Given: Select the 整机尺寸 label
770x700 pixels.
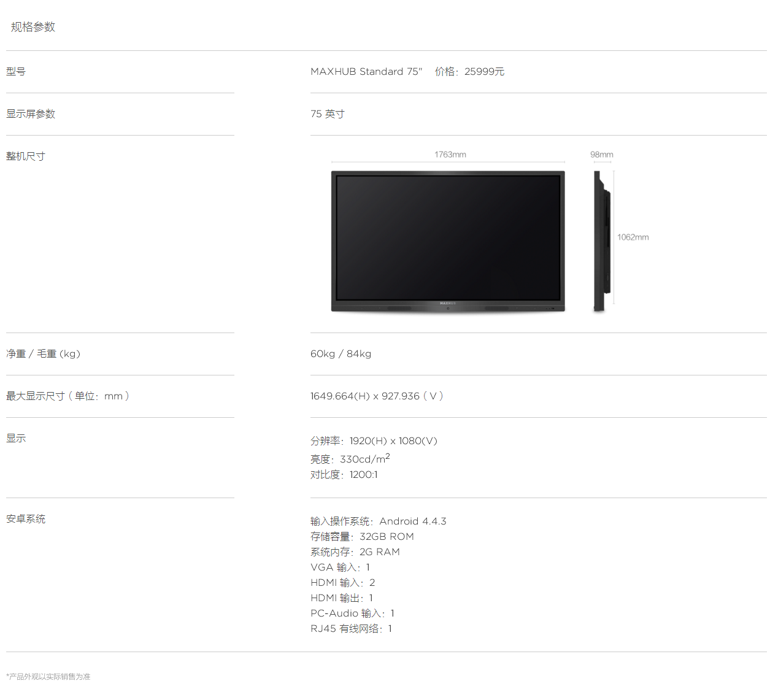Looking at the screenshot, I should point(26,156).
